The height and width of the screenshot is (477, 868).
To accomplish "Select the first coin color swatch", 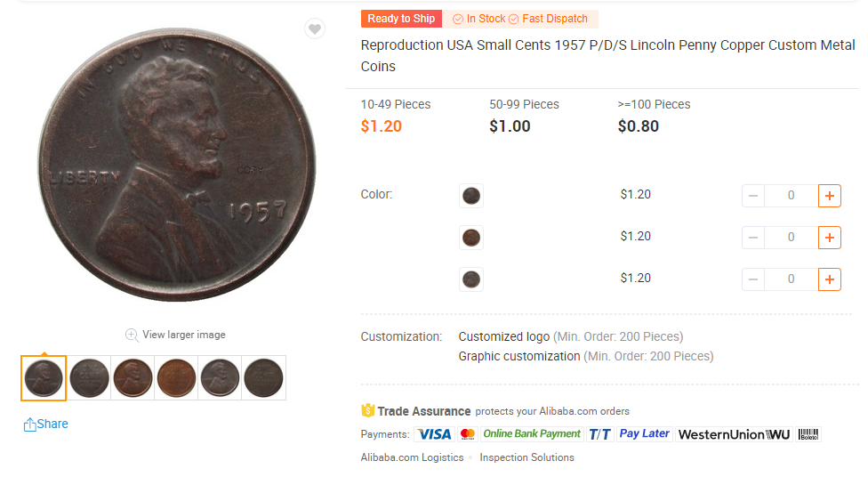I will (x=471, y=196).
